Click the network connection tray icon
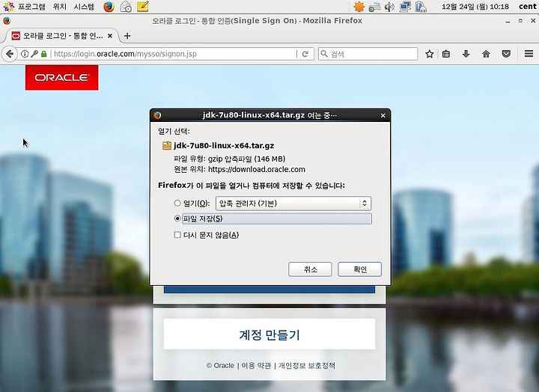This screenshot has width=539, height=392. pos(405,7)
